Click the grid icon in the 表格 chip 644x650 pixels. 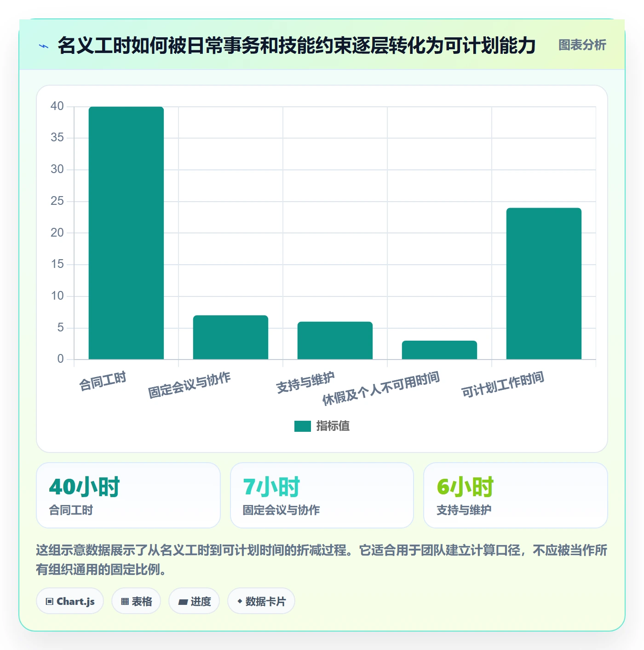point(125,602)
